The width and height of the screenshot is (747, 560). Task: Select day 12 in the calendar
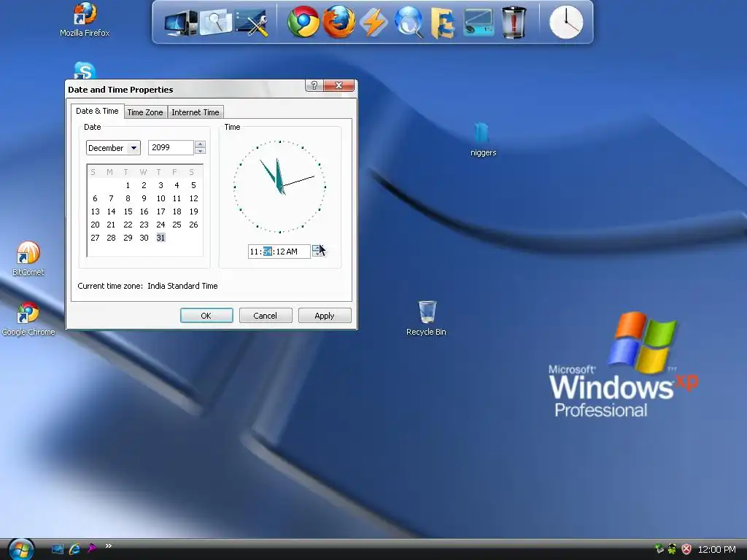tap(193, 198)
